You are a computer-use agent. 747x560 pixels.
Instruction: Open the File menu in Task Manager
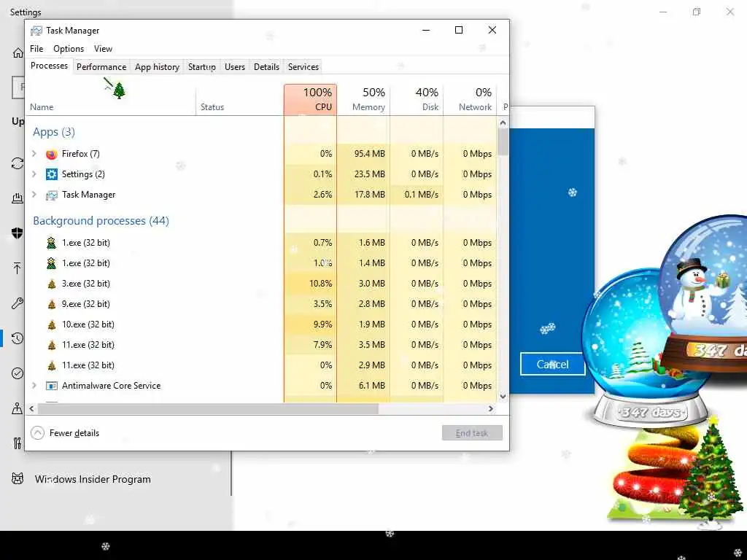point(36,49)
